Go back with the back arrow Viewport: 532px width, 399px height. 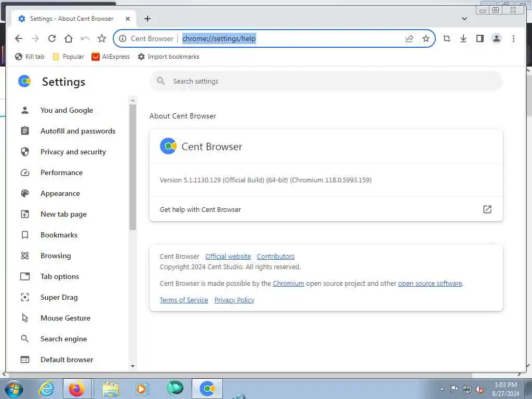pos(19,38)
